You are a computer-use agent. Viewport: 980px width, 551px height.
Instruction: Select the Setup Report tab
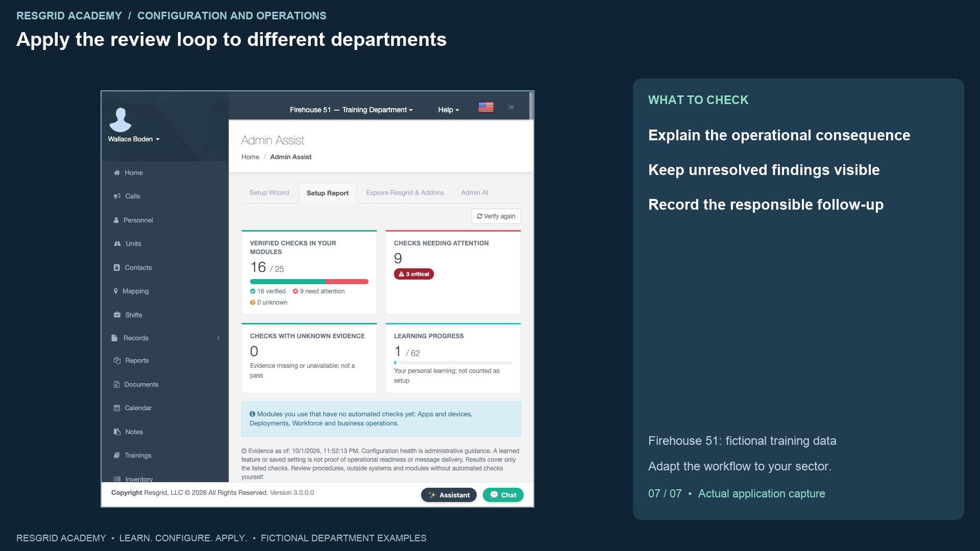pos(328,193)
